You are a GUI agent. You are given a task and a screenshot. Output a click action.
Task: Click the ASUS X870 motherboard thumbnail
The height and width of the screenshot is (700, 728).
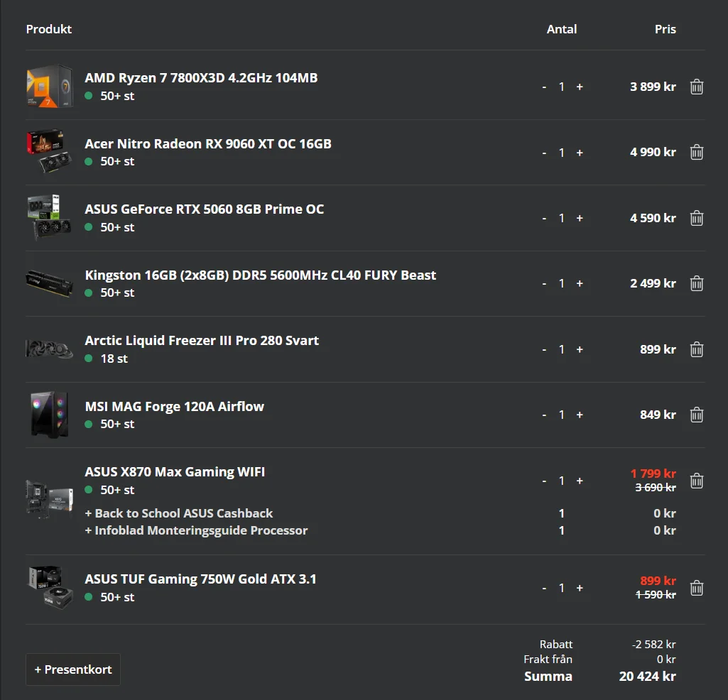tap(50, 500)
